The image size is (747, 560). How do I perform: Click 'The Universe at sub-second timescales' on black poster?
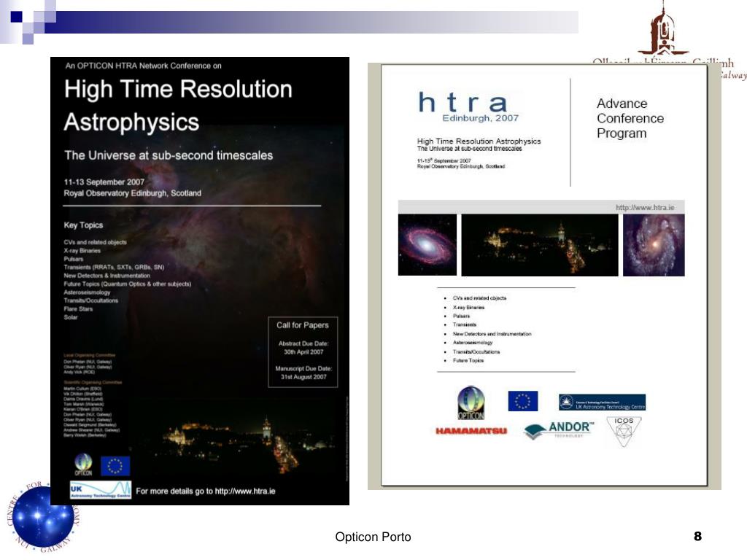point(169,155)
